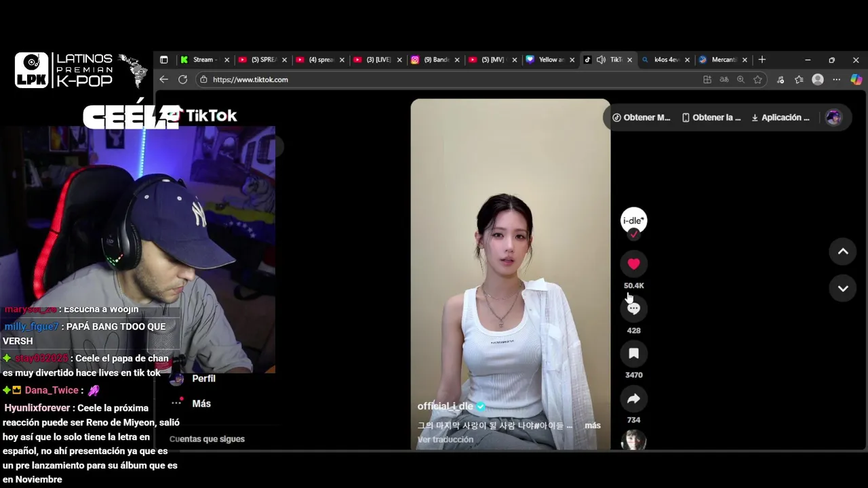The width and height of the screenshot is (868, 488).
Task: Open the browser profile avatar
Action: (x=818, y=79)
